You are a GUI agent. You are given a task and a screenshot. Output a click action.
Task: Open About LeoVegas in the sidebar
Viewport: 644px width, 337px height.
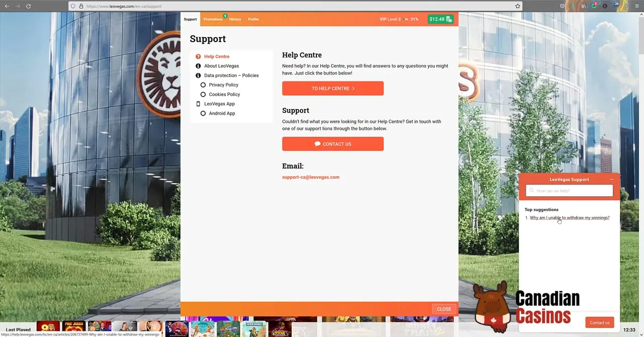(x=221, y=66)
